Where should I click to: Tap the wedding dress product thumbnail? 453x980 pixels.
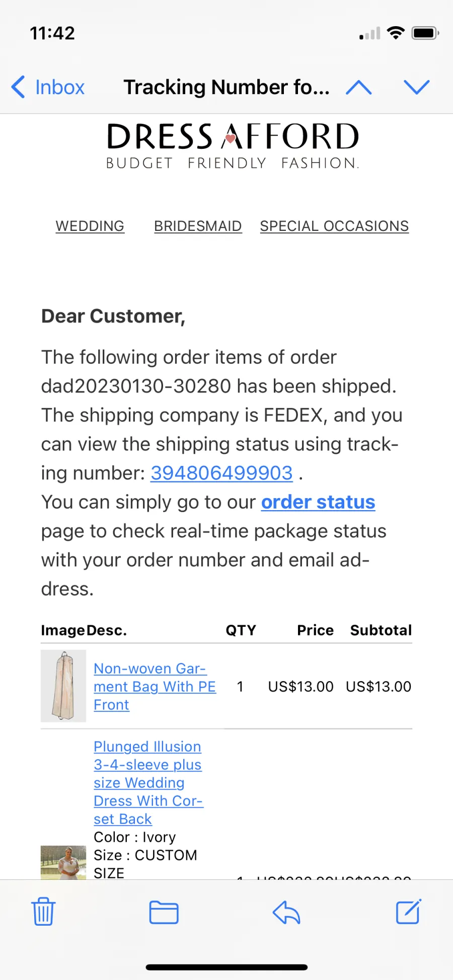tap(63, 862)
